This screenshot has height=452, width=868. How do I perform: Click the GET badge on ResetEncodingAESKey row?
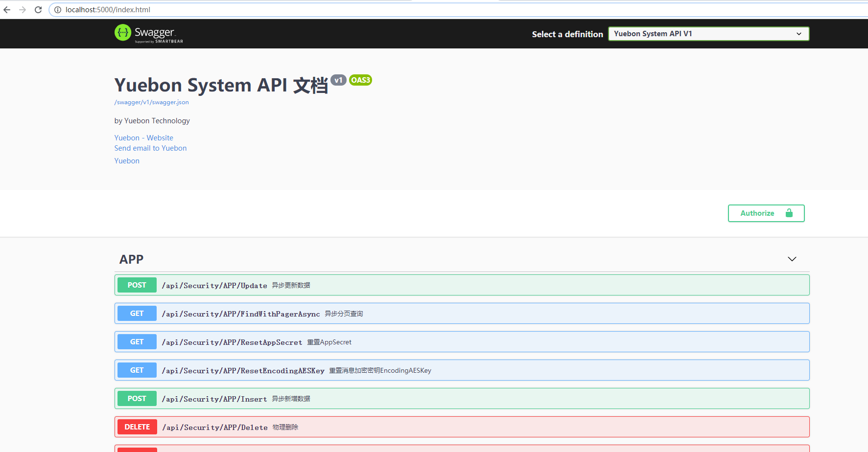(x=137, y=370)
